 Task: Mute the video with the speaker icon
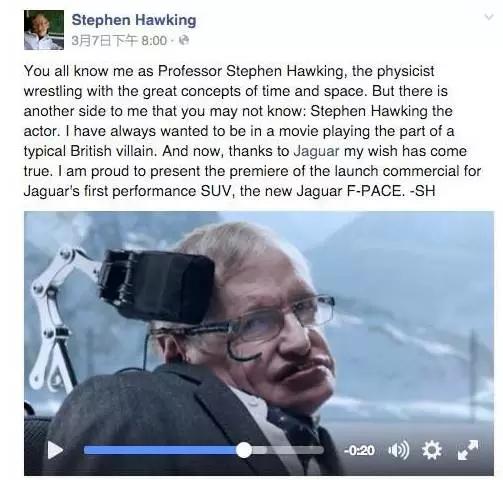click(398, 450)
